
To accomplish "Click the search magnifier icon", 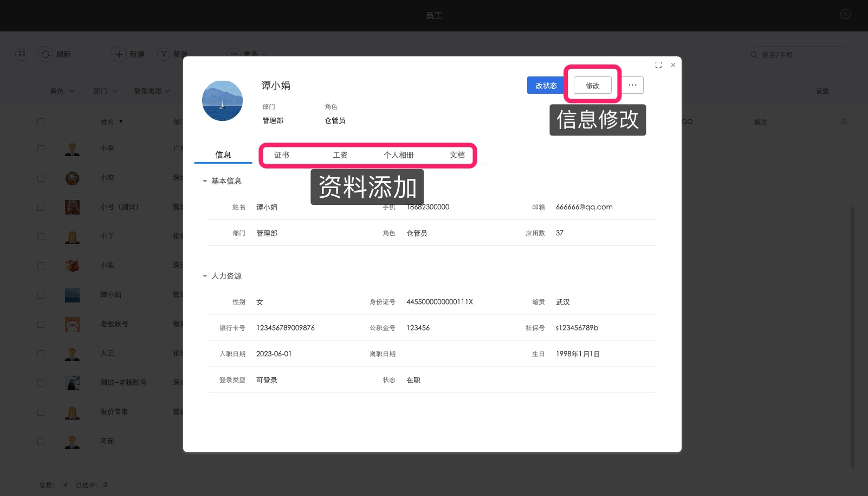I will click(754, 55).
